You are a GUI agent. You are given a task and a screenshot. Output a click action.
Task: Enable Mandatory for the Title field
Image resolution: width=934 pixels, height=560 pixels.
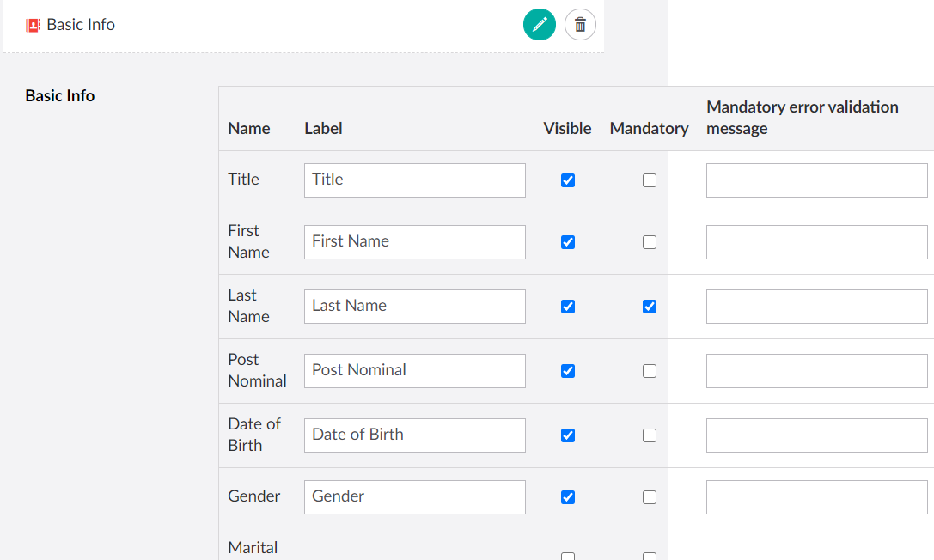click(x=649, y=180)
